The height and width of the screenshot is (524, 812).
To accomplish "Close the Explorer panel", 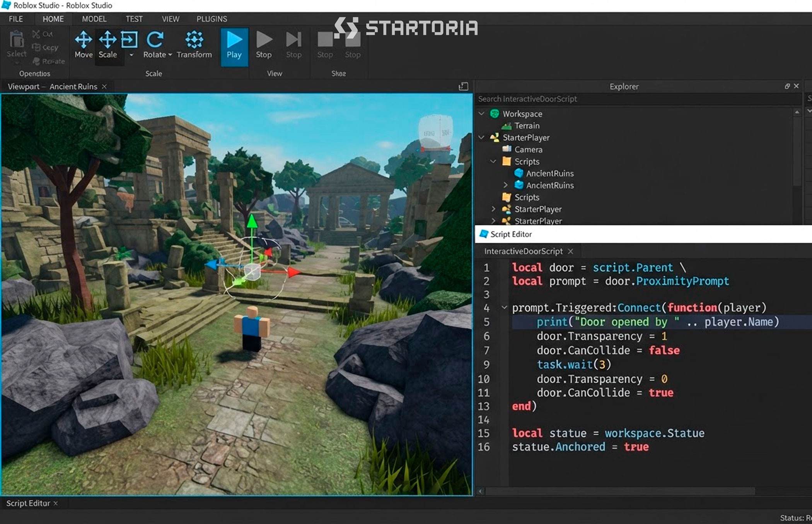I will [796, 86].
